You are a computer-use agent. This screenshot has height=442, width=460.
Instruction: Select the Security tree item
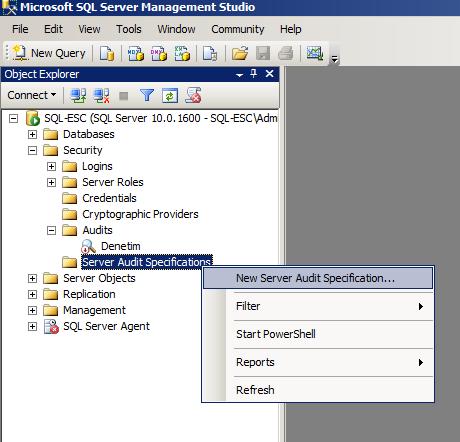pyautogui.click(x=83, y=150)
